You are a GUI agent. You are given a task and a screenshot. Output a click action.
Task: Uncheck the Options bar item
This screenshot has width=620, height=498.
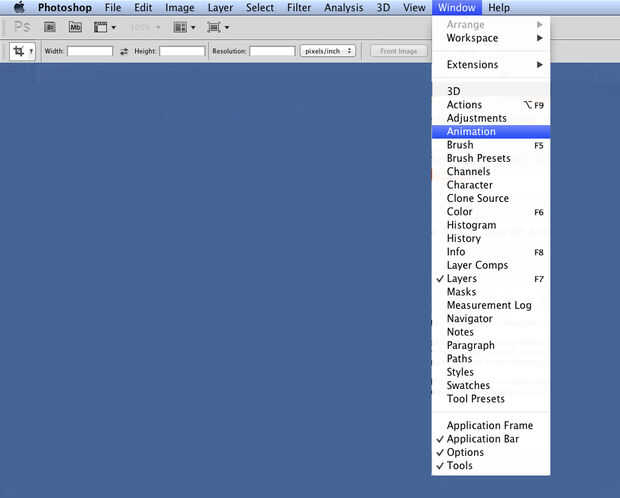coord(491,452)
